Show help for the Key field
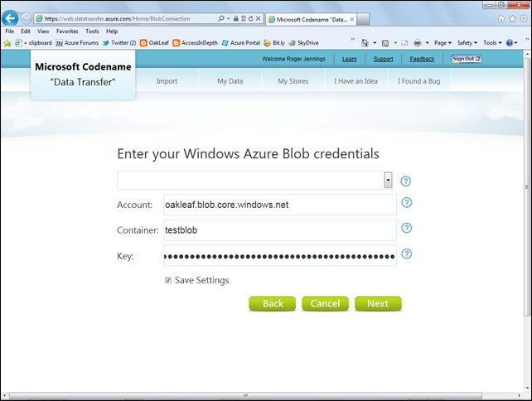 click(407, 254)
